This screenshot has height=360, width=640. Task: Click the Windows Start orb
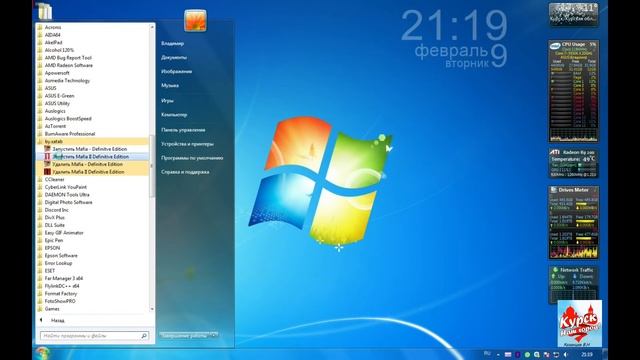tap(43, 353)
